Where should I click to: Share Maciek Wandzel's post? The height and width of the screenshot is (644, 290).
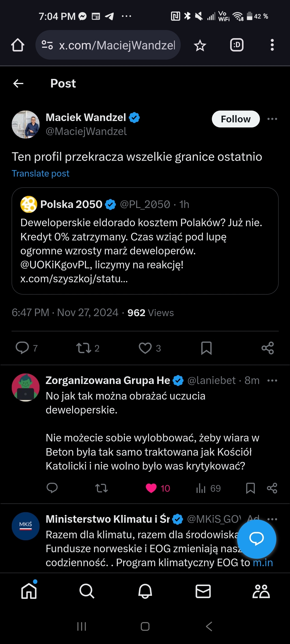pyautogui.click(x=267, y=348)
